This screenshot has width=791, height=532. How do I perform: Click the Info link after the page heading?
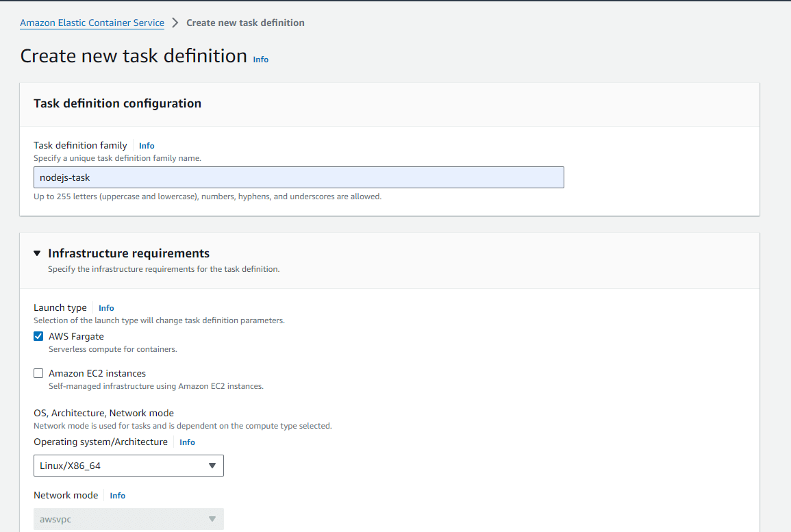tap(260, 59)
